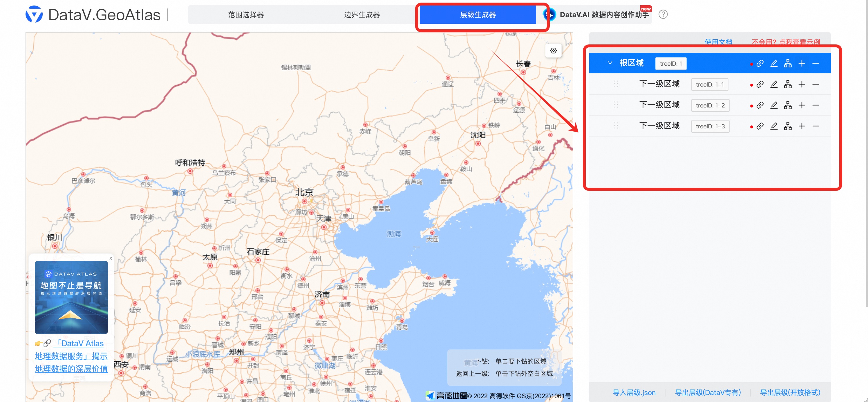Grab the drag handle of treeID 1-2 row
The image size is (868, 402).
pos(617,105)
